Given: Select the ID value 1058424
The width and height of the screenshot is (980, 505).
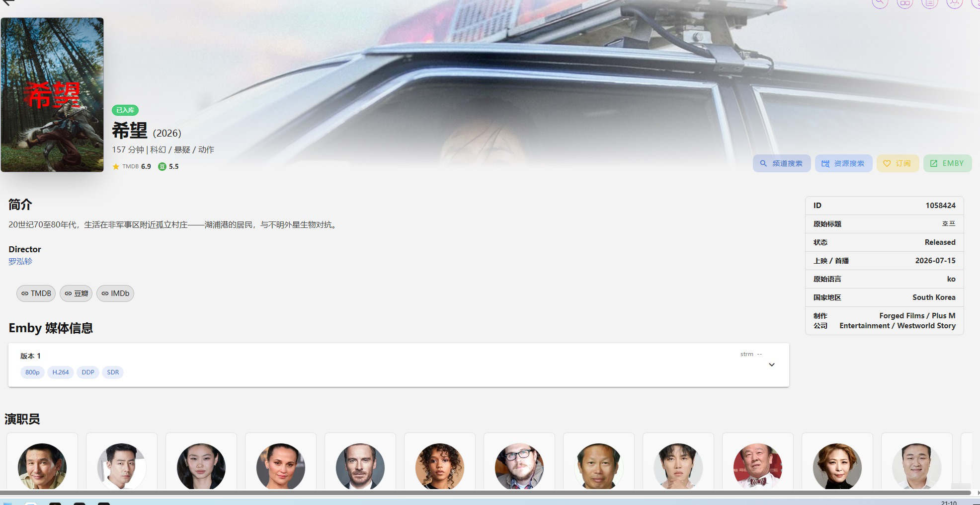Looking at the screenshot, I should click(x=940, y=206).
